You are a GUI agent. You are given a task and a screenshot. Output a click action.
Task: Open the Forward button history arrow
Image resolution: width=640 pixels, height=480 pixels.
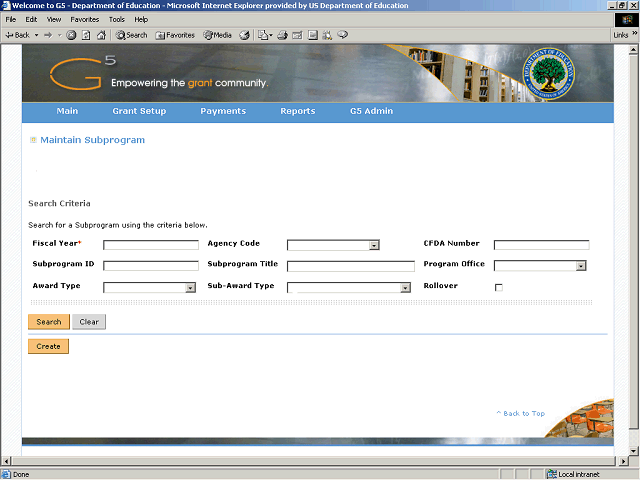click(59, 35)
